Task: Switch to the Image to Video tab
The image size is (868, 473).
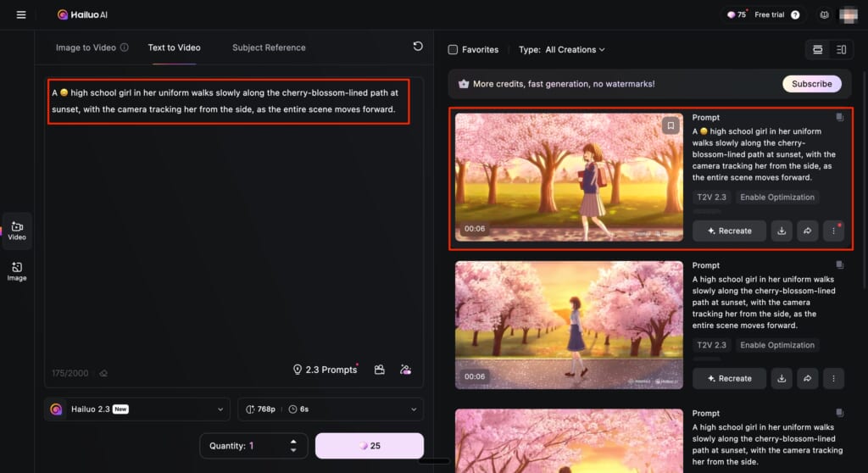Action: pos(86,47)
